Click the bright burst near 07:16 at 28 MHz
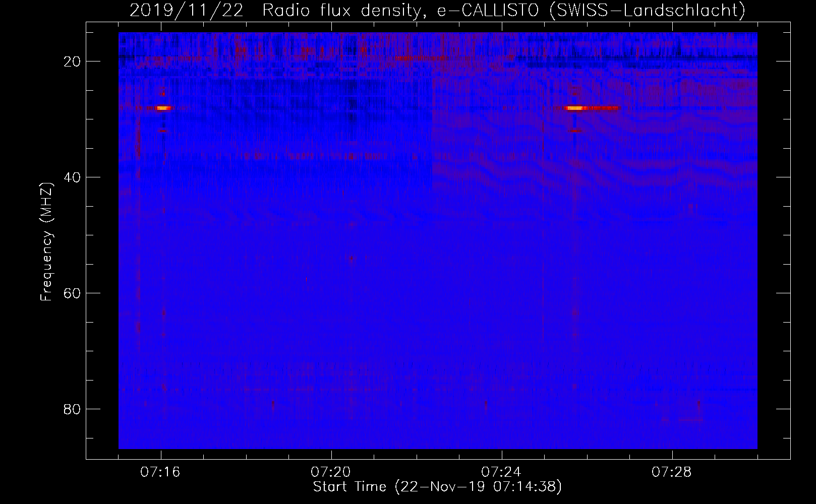Screen dimensions: 816x504 (162, 108)
